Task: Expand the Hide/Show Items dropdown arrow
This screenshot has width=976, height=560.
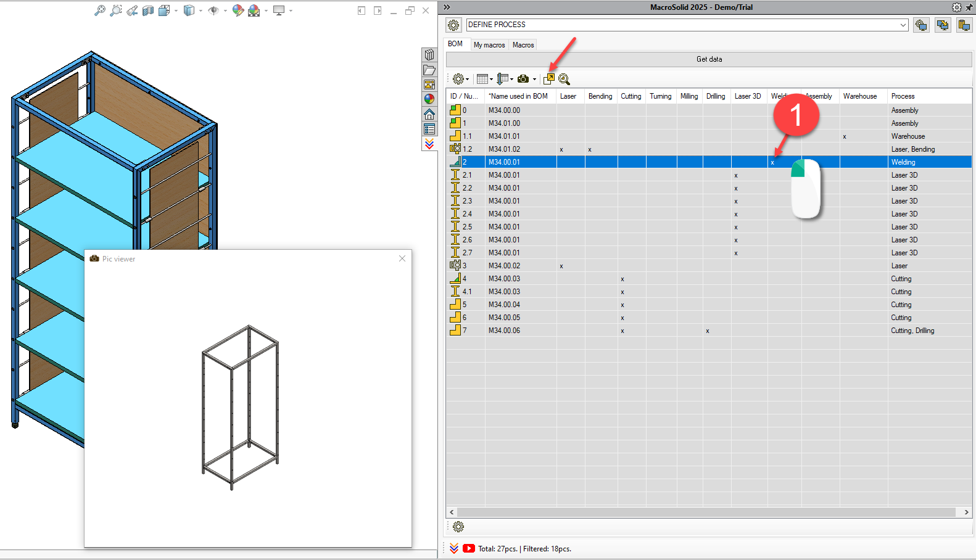Action: (x=225, y=10)
